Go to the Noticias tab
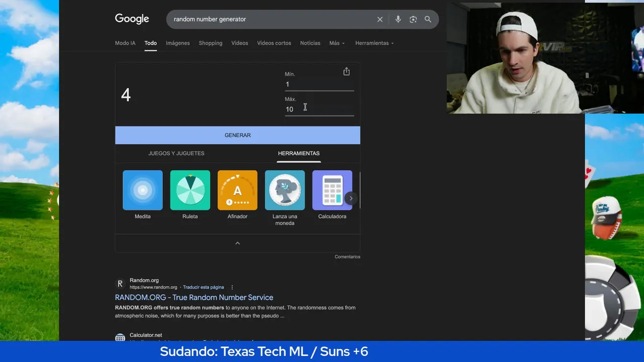Image resolution: width=644 pixels, height=362 pixels. coord(310,43)
